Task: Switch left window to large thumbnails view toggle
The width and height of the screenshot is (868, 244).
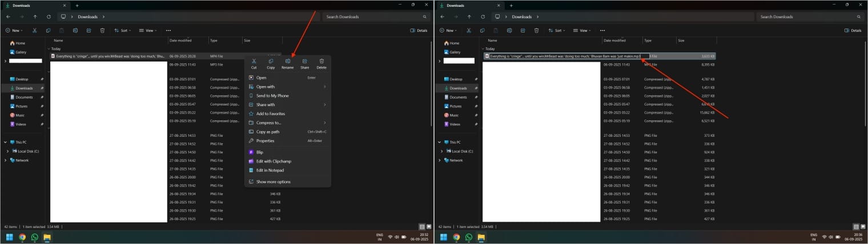Action: [x=429, y=226]
